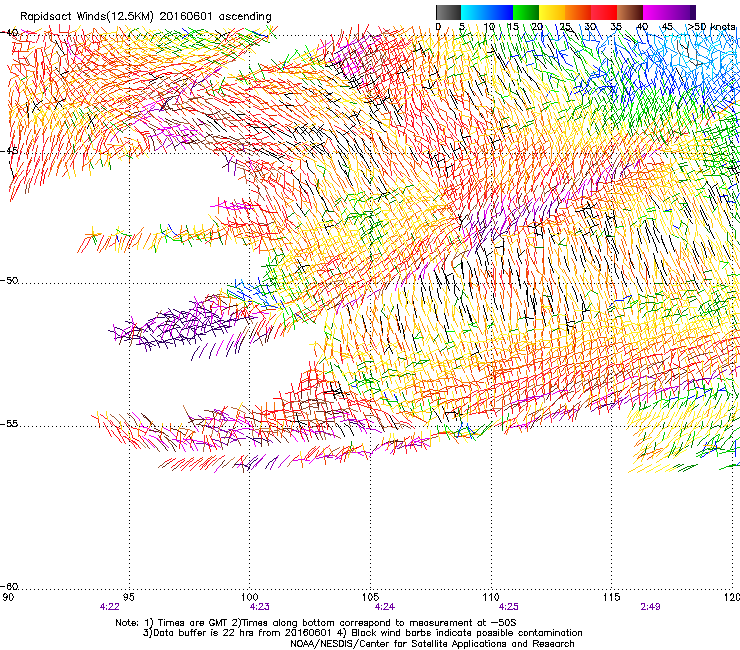Click the '-60' latitude axis label
Screen dimensions: 740x650
point(9,586)
